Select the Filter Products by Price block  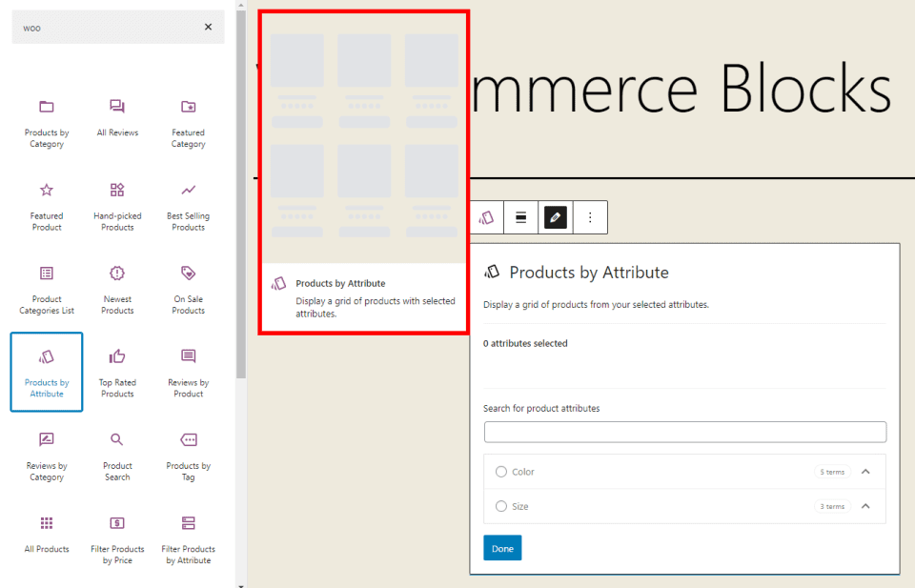[116, 523]
